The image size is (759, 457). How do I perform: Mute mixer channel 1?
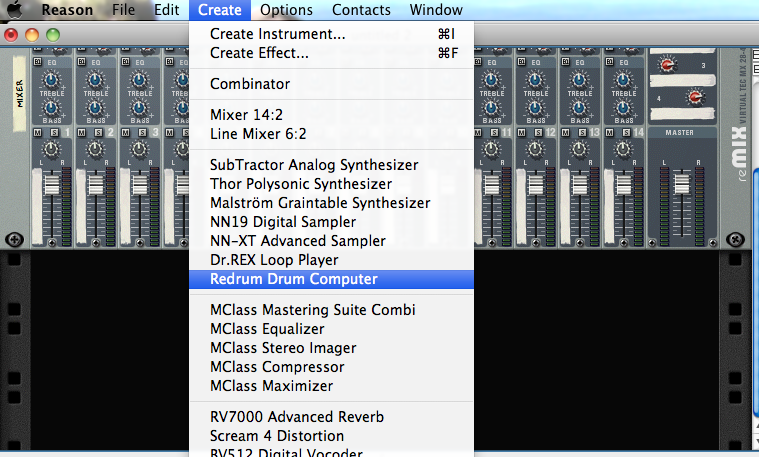click(37, 132)
